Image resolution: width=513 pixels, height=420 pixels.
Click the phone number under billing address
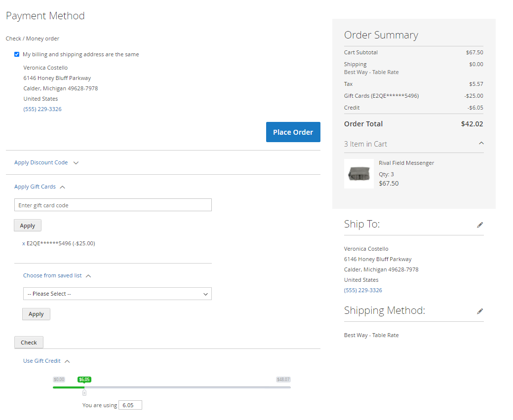click(42, 109)
